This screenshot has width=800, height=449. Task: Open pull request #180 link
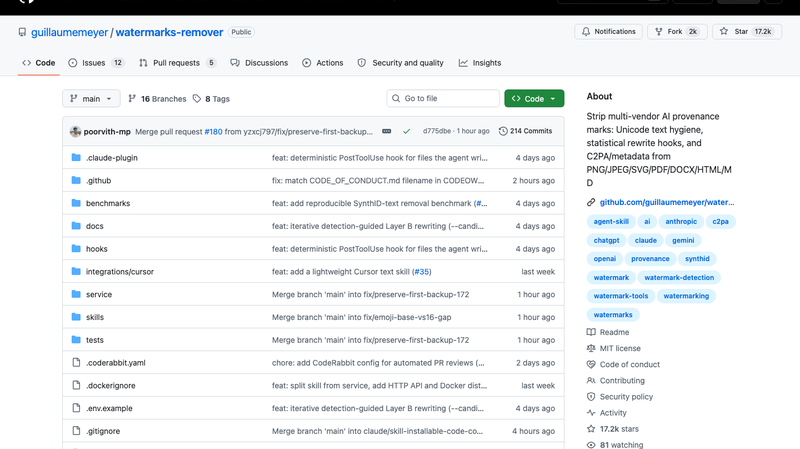[213, 132]
